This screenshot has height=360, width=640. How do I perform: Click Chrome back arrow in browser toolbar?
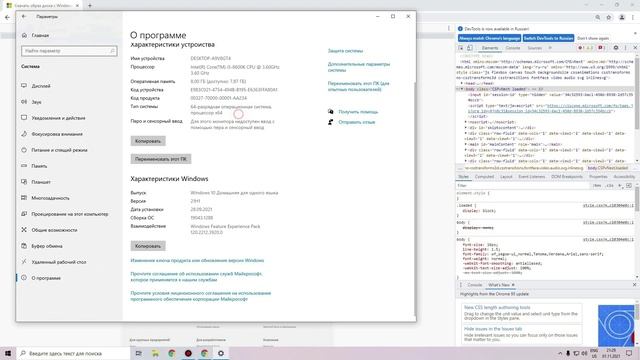[x=7, y=18]
